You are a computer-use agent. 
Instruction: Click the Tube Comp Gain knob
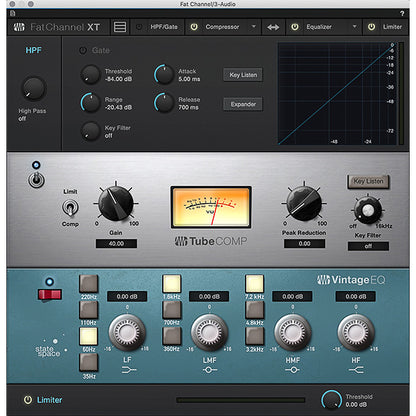116,203
